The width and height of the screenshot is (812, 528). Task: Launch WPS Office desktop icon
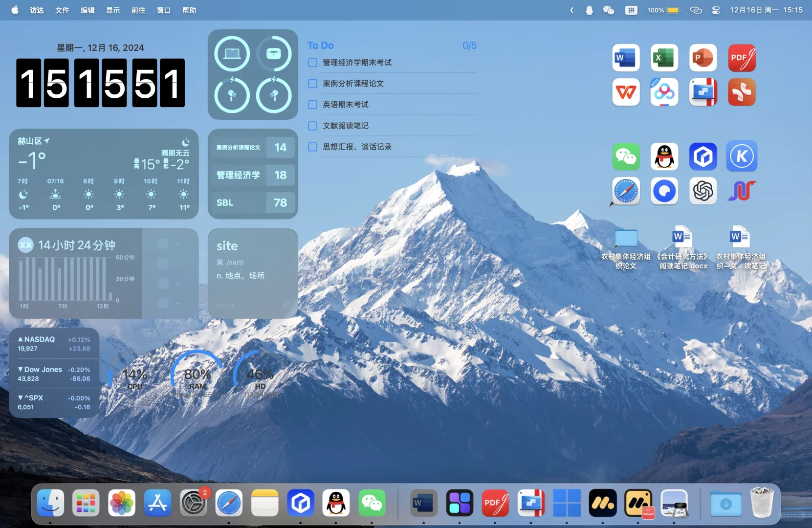pos(626,92)
